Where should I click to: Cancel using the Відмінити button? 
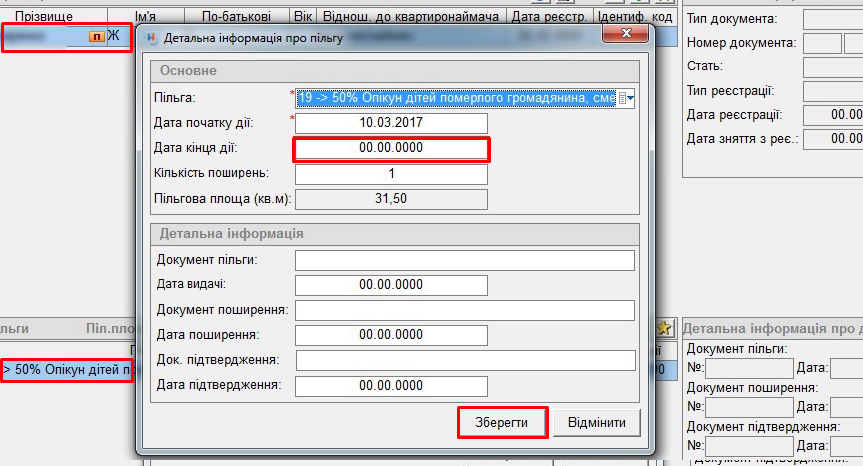[x=596, y=422]
